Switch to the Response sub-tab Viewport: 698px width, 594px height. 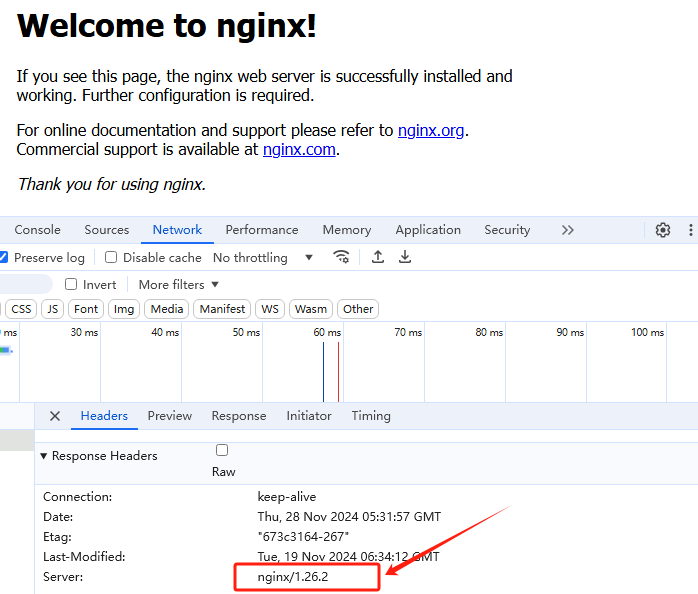coord(239,416)
